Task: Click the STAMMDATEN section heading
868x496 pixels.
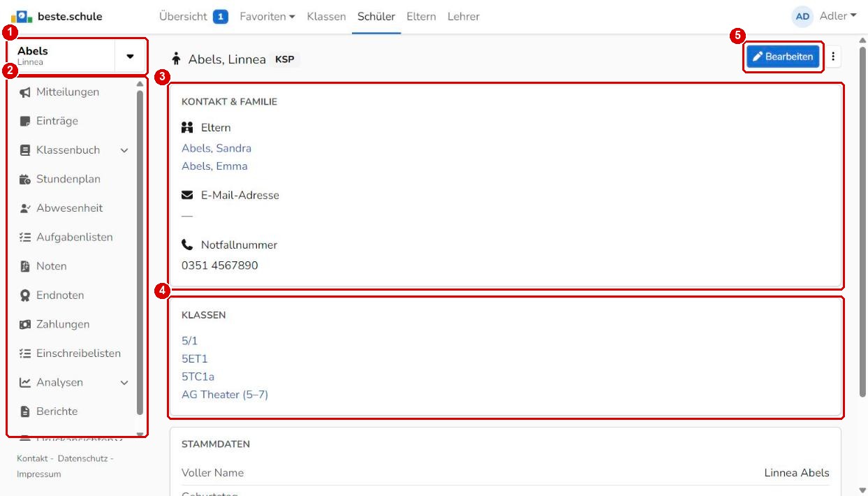Action: pos(216,444)
